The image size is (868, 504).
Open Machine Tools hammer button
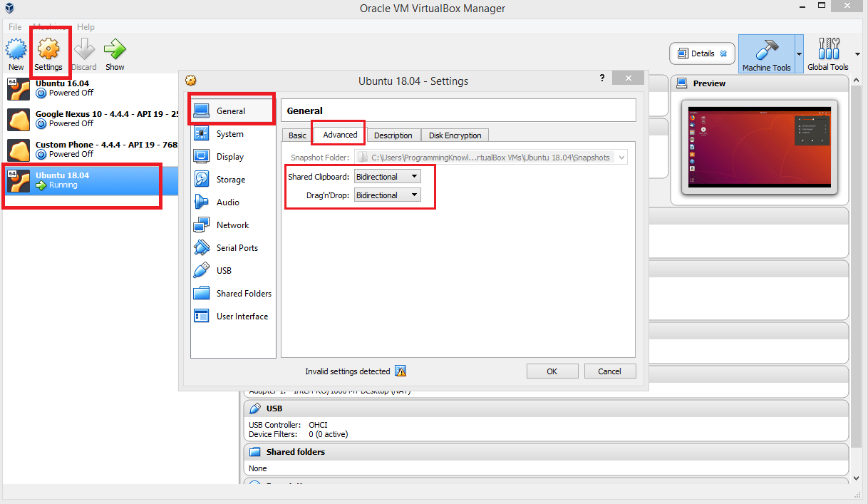point(766,54)
